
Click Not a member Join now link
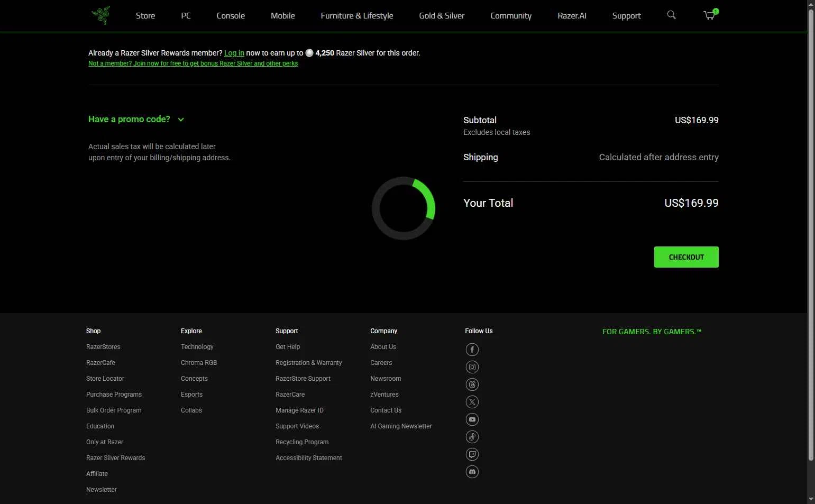coord(193,63)
